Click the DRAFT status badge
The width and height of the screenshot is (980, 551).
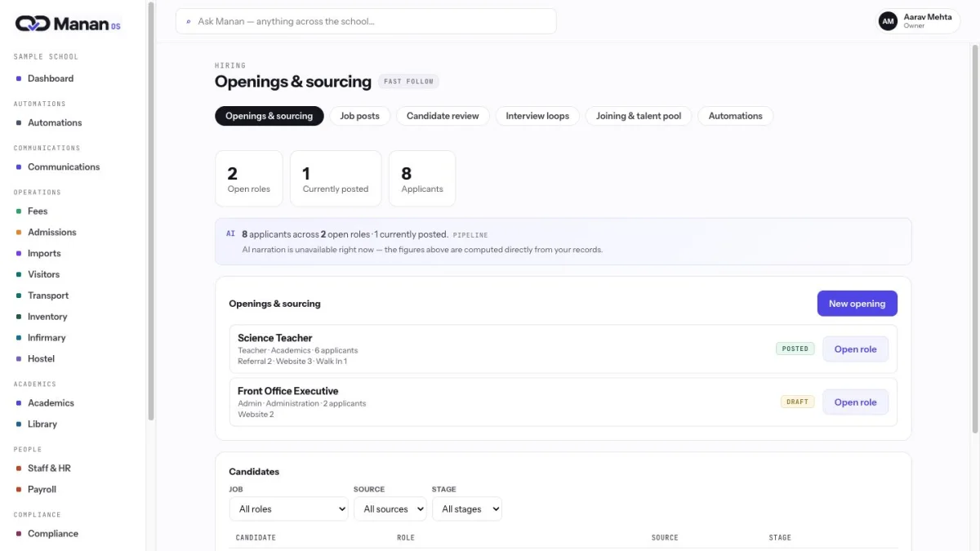[x=798, y=402]
